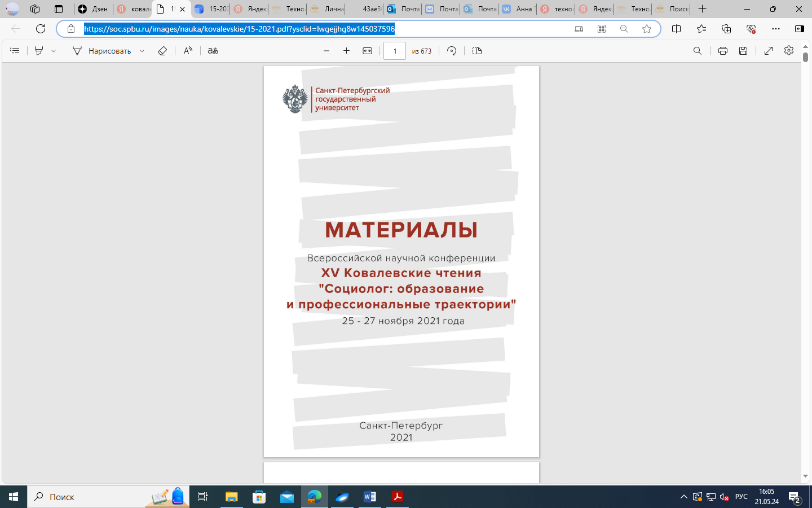Show hidden system tray icons
This screenshot has height=508, width=812.
[683, 497]
